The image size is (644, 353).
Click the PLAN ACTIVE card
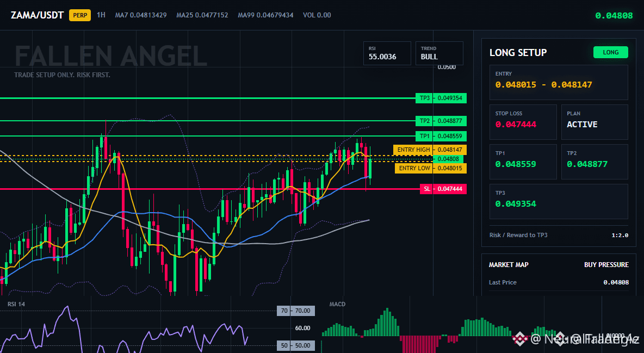click(x=595, y=122)
